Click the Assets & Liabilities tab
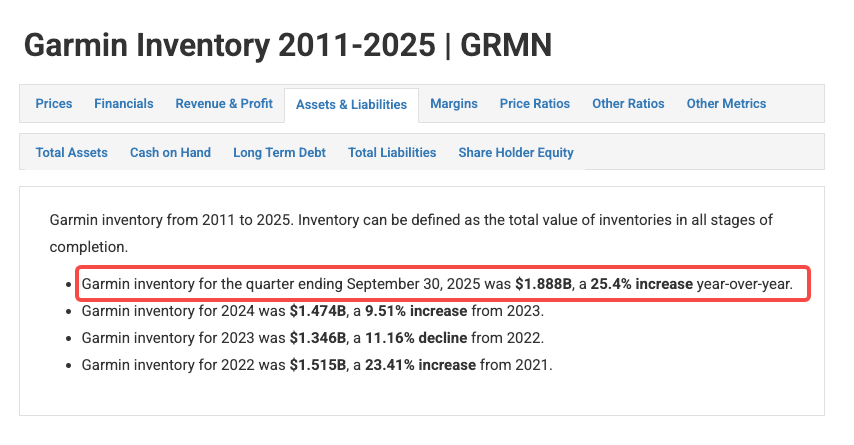Viewport: 854px width, 445px height. click(351, 104)
